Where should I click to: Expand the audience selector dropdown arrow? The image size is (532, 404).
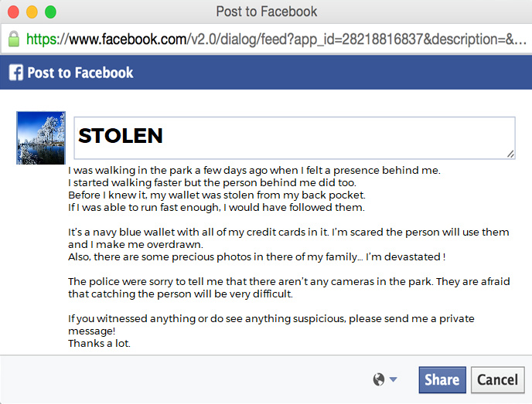[x=394, y=379]
